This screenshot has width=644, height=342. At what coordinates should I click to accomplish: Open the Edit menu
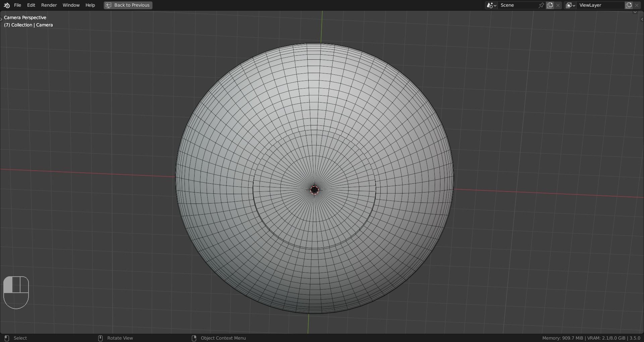pos(31,5)
